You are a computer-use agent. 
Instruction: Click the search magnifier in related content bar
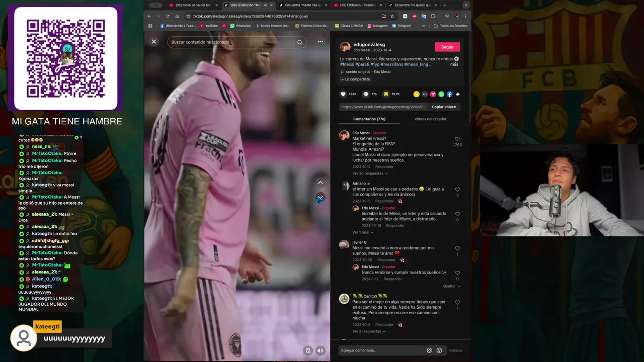(300, 42)
